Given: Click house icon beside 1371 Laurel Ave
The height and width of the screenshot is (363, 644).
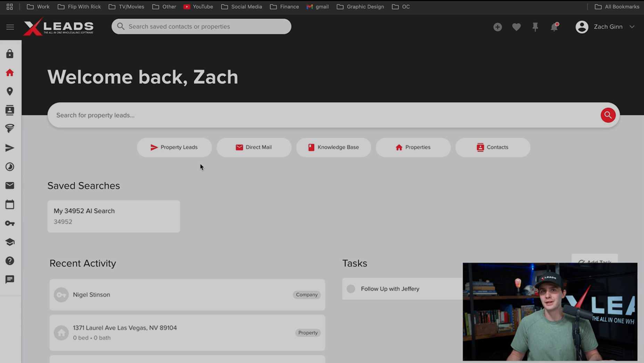Looking at the screenshot, I should (x=61, y=332).
